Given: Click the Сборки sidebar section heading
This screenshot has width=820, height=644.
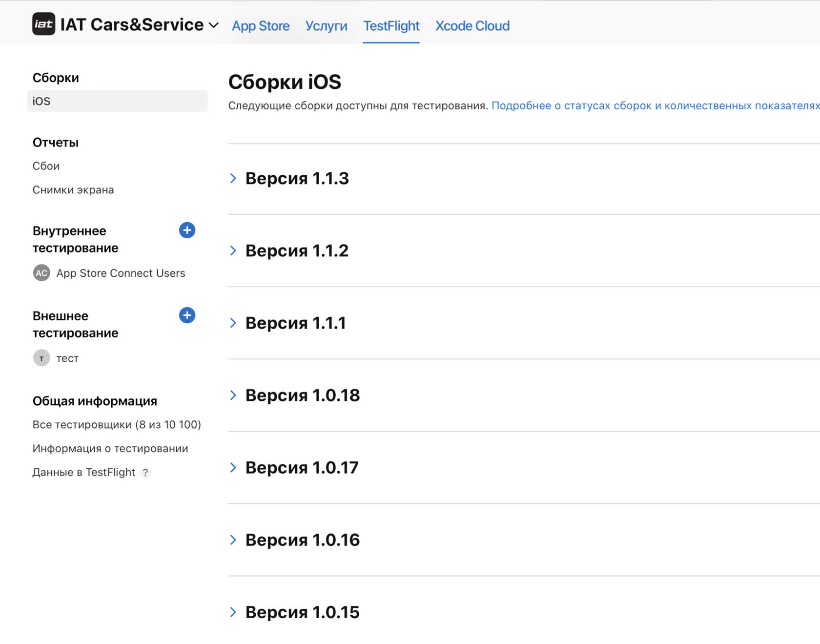Looking at the screenshot, I should [56, 78].
